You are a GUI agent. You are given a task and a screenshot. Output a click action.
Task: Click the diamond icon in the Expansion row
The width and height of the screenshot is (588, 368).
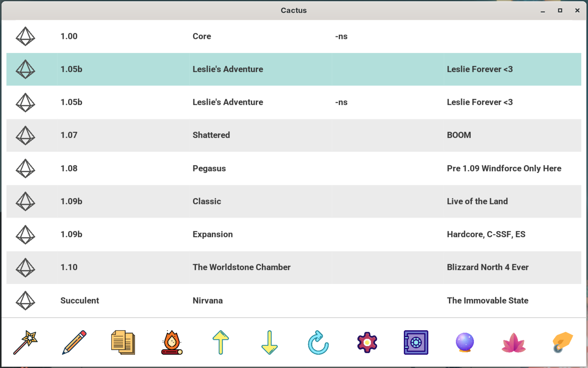[x=25, y=234]
